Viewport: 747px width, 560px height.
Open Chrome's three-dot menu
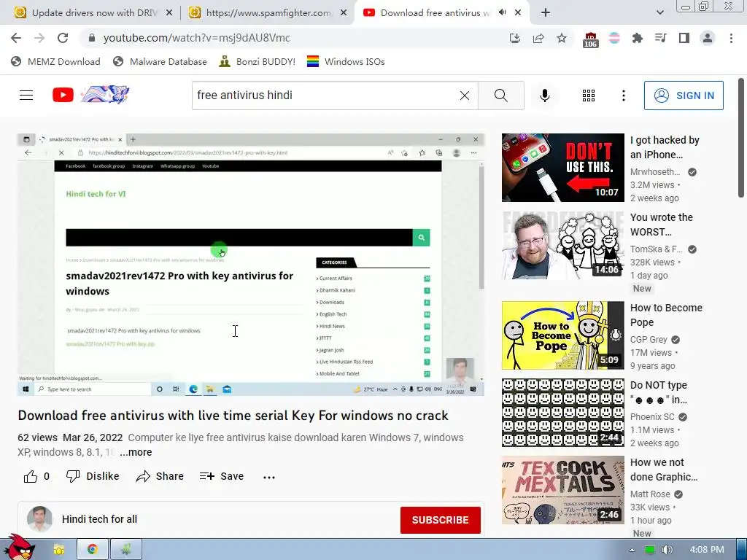point(731,38)
